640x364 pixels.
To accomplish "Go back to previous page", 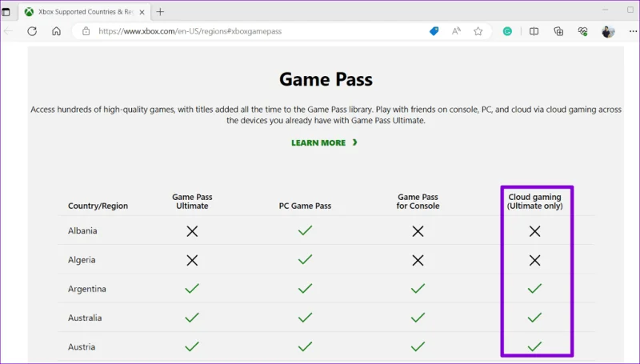I will coord(8,31).
